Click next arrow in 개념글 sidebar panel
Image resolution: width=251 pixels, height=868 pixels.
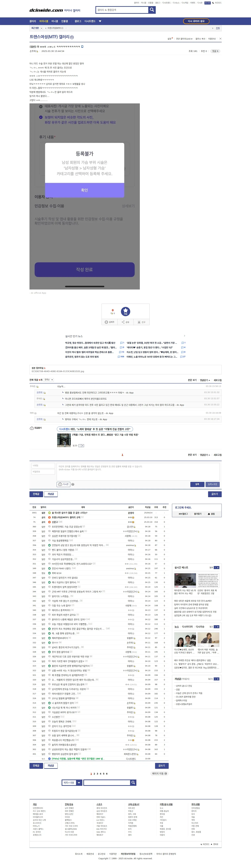pos(218,679)
